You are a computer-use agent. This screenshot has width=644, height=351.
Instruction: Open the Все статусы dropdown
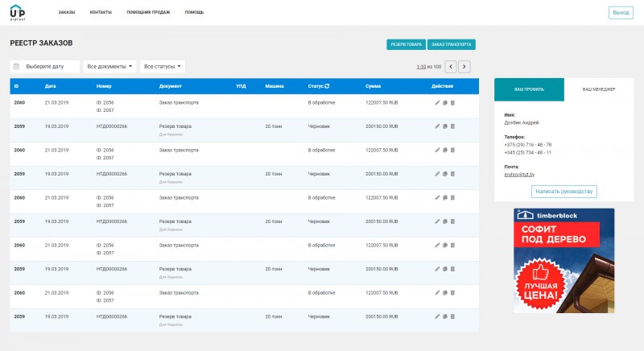163,67
